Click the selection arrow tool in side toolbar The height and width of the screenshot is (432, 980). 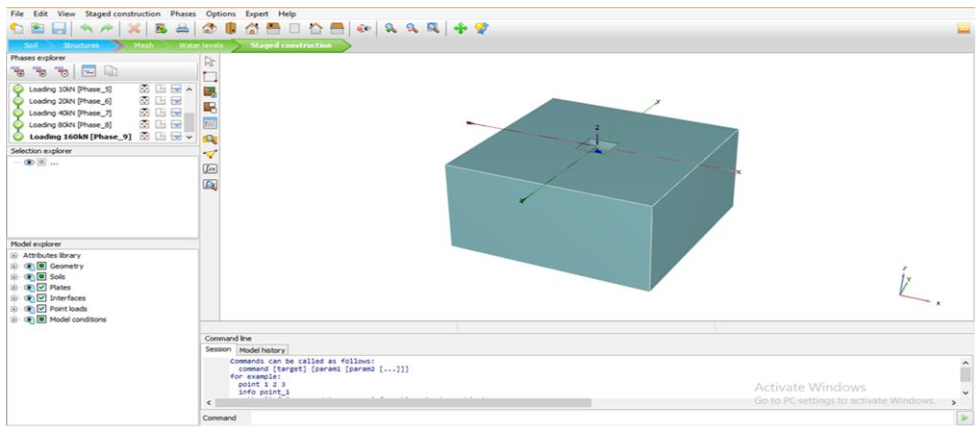[x=210, y=61]
